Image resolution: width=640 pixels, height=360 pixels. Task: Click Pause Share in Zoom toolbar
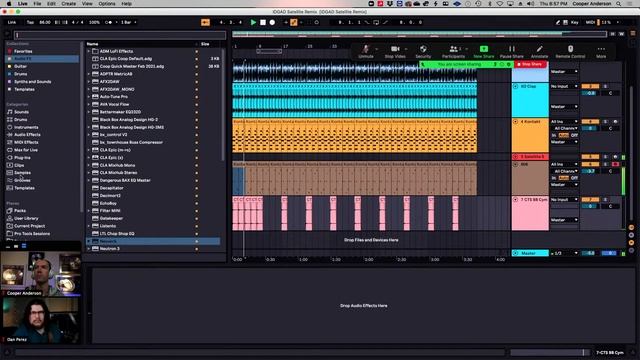pyautogui.click(x=511, y=52)
